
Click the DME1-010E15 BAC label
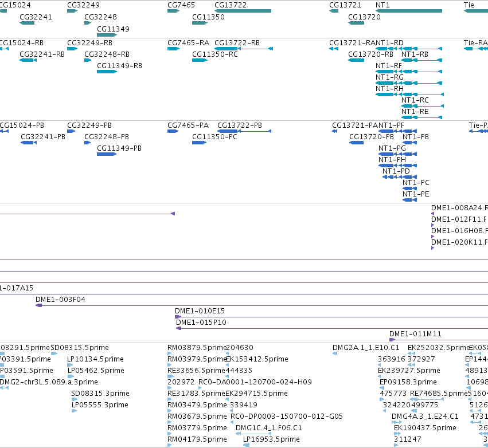point(200,311)
